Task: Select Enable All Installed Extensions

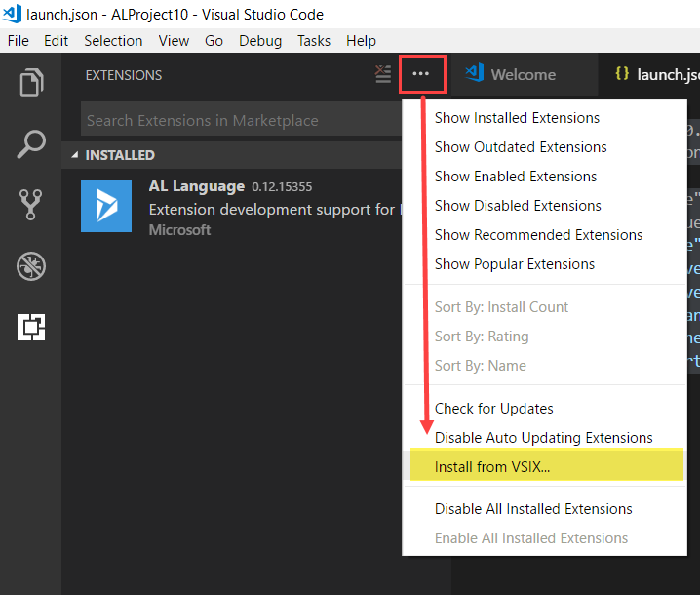Action: point(544,538)
